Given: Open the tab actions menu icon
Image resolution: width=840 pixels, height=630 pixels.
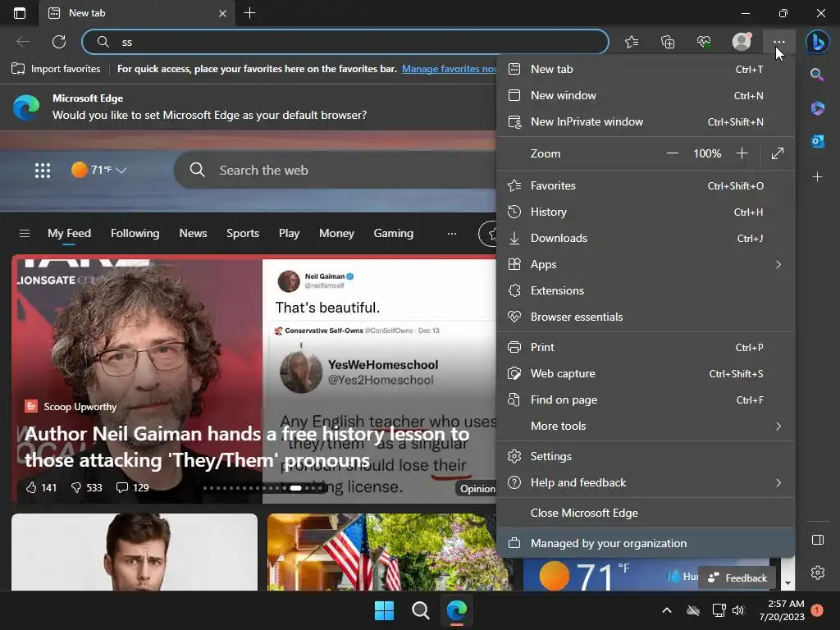Looking at the screenshot, I should [x=20, y=13].
